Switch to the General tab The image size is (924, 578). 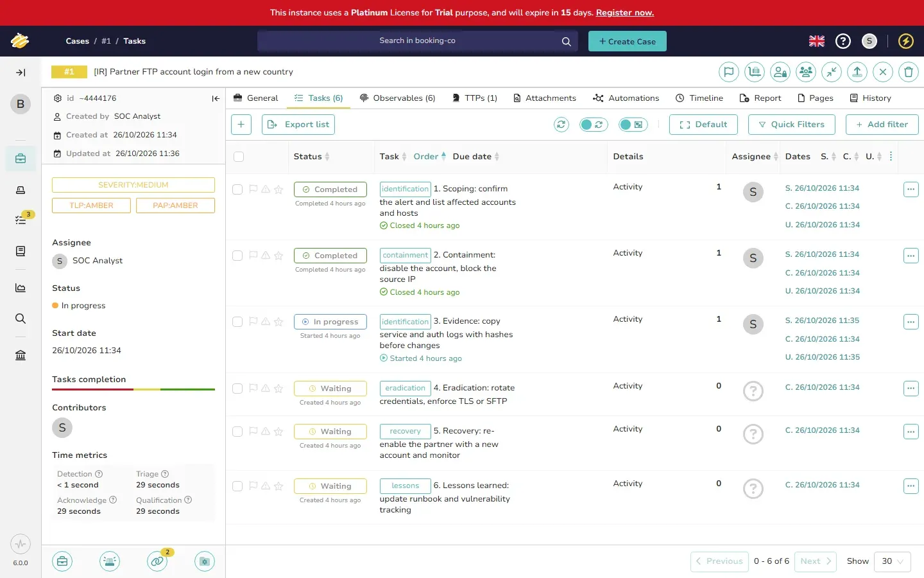coord(255,98)
